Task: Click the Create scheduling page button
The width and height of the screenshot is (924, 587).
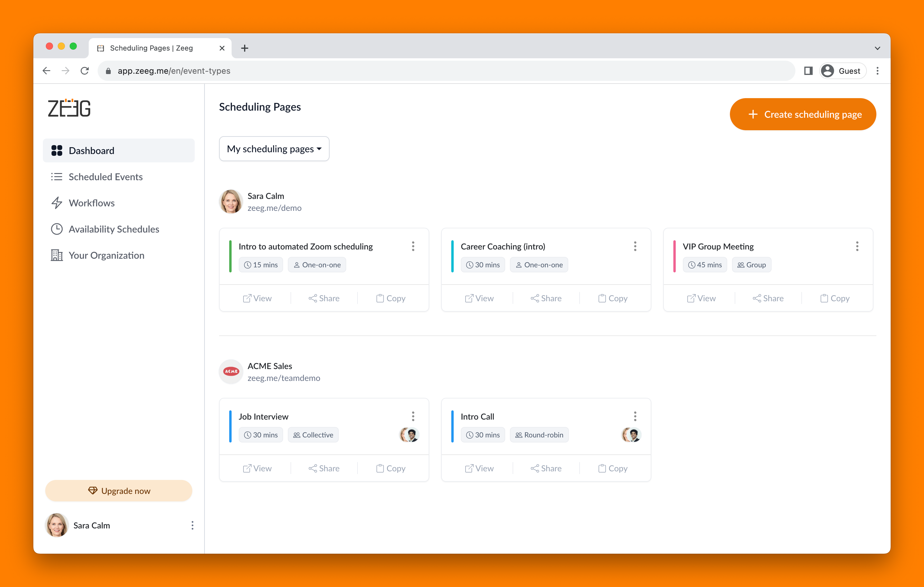Action: (x=802, y=114)
